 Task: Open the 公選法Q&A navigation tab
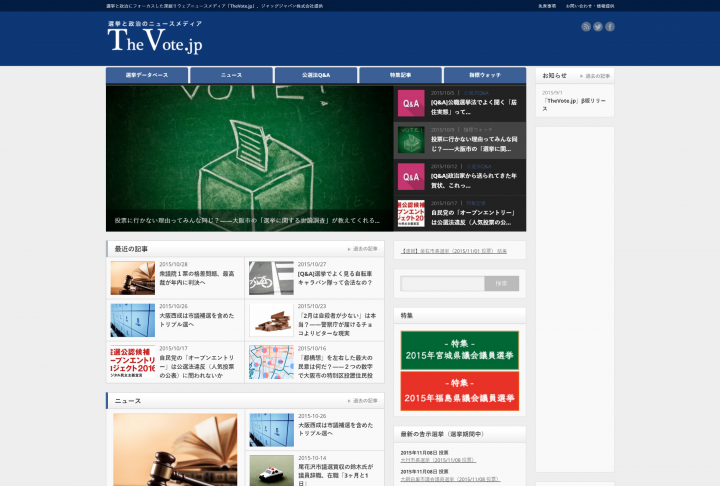point(315,75)
